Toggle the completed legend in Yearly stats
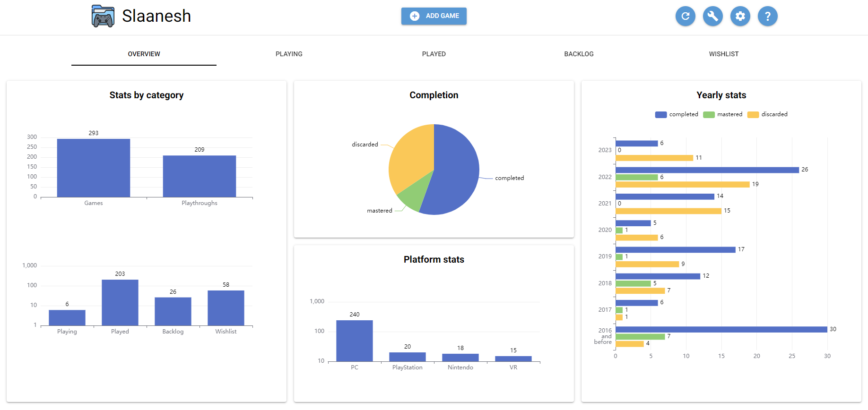The width and height of the screenshot is (868, 410). point(677,114)
